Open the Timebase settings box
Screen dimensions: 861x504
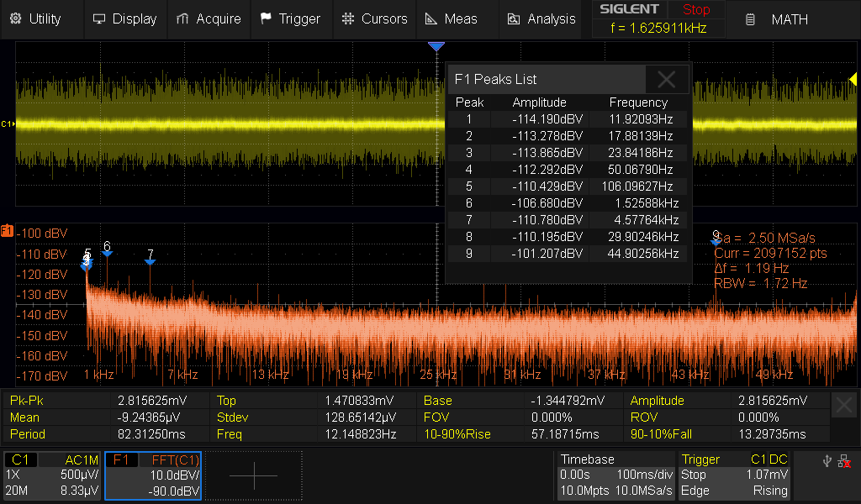point(615,475)
